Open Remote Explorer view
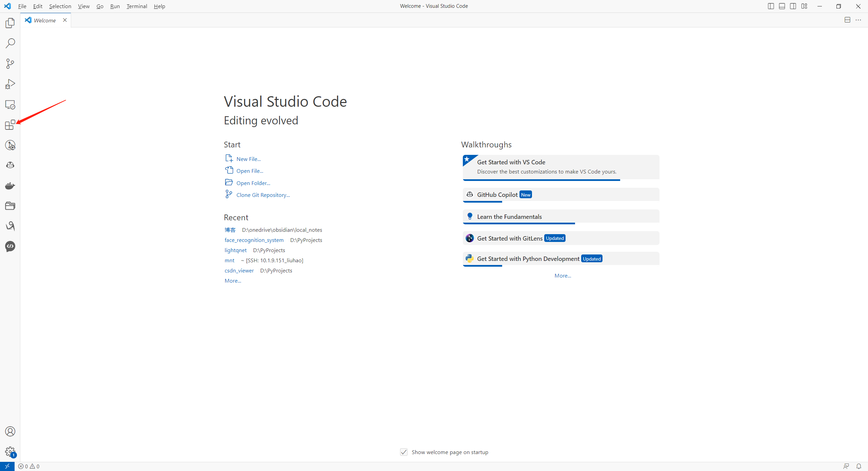 (10, 104)
